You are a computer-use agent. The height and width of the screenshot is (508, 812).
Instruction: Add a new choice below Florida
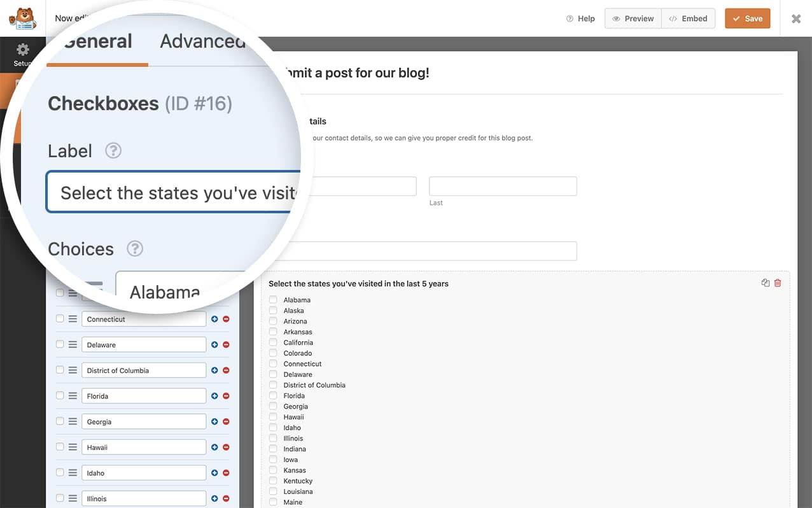click(x=214, y=395)
